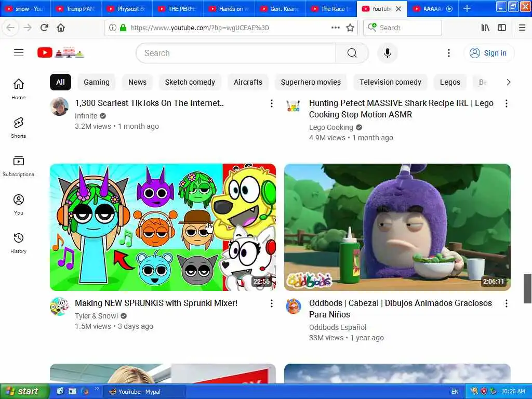This screenshot has width=532, height=399.
Task: Show site information via the info icon
Action: (112, 28)
